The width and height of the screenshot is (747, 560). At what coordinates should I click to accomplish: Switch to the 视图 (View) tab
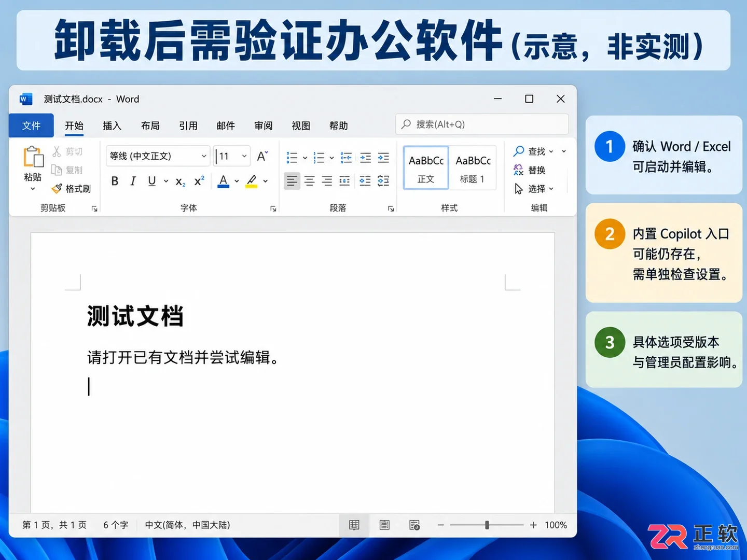[x=301, y=126]
